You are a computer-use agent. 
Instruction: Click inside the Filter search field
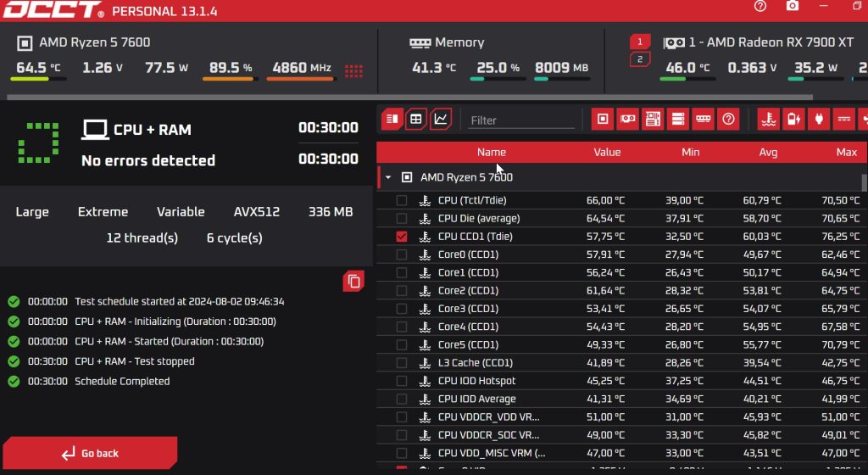click(521, 120)
